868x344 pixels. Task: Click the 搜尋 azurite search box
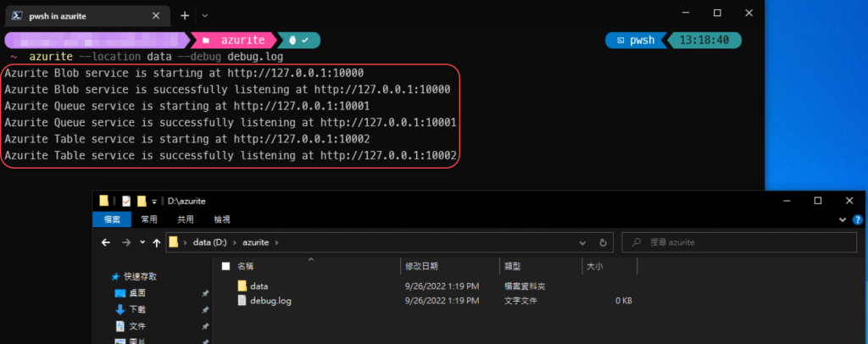point(739,242)
